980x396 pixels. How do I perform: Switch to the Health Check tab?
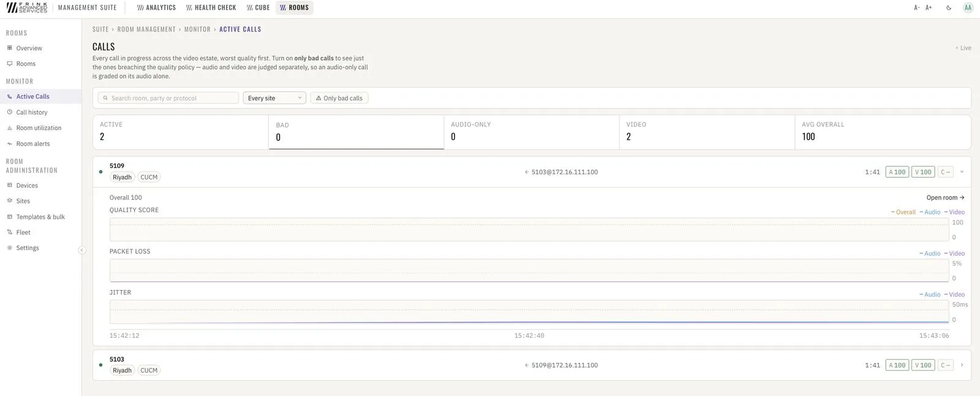click(x=211, y=7)
